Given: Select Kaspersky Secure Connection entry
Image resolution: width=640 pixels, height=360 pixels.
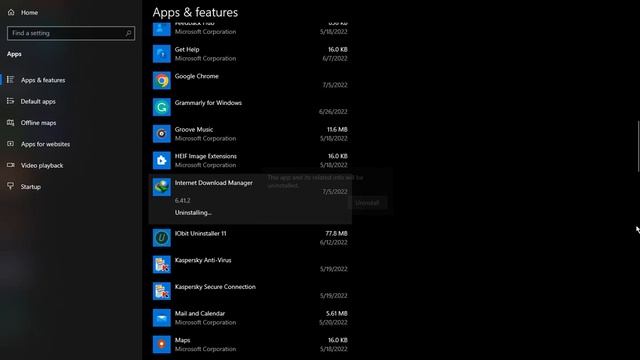Looking at the screenshot, I should [250, 291].
